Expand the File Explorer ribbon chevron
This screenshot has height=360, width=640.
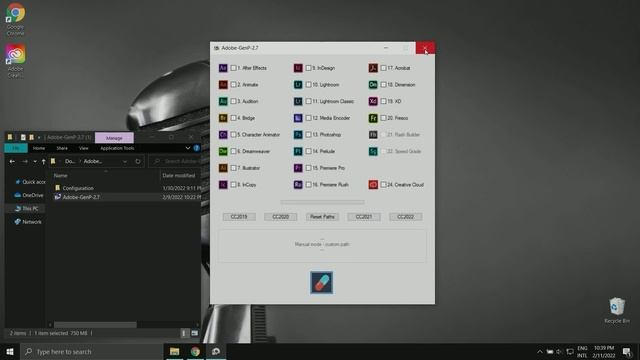click(x=188, y=148)
